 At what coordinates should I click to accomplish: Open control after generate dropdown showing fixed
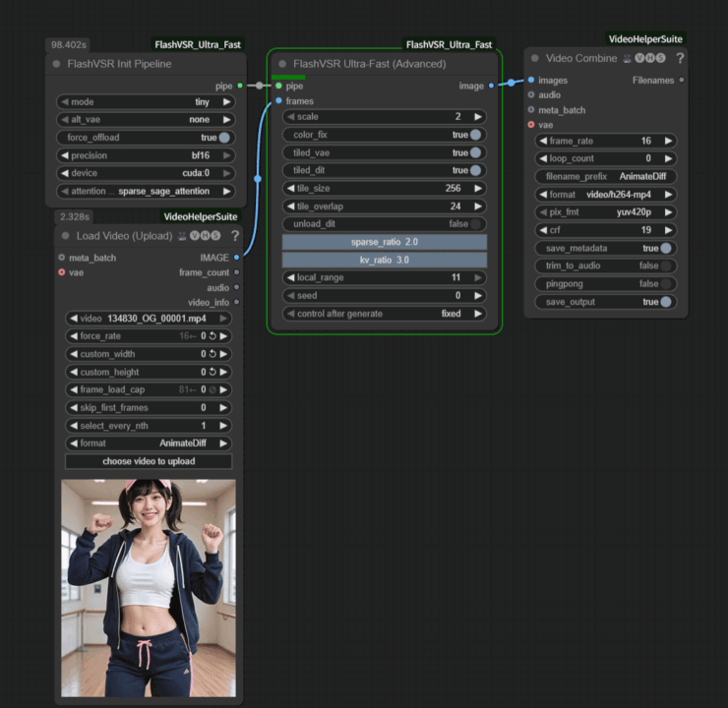pyautogui.click(x=384, y=314)
